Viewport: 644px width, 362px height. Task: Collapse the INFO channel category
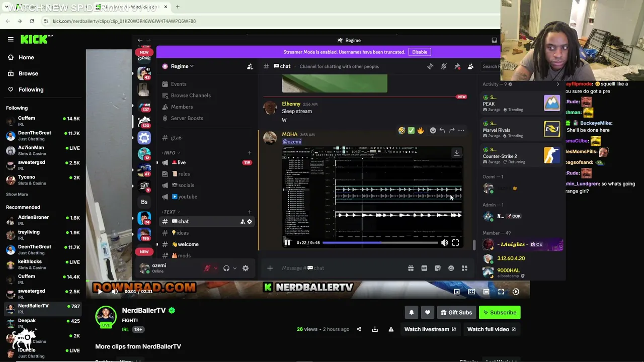[171, 153]
